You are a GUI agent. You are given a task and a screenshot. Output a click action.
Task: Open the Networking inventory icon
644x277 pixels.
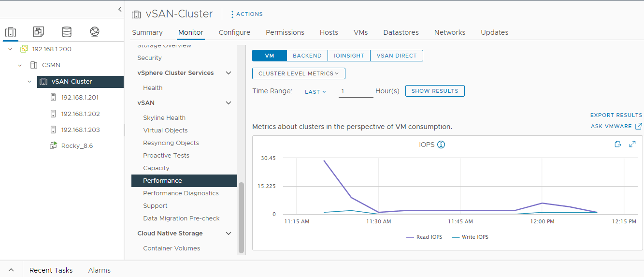coord(95,32)
